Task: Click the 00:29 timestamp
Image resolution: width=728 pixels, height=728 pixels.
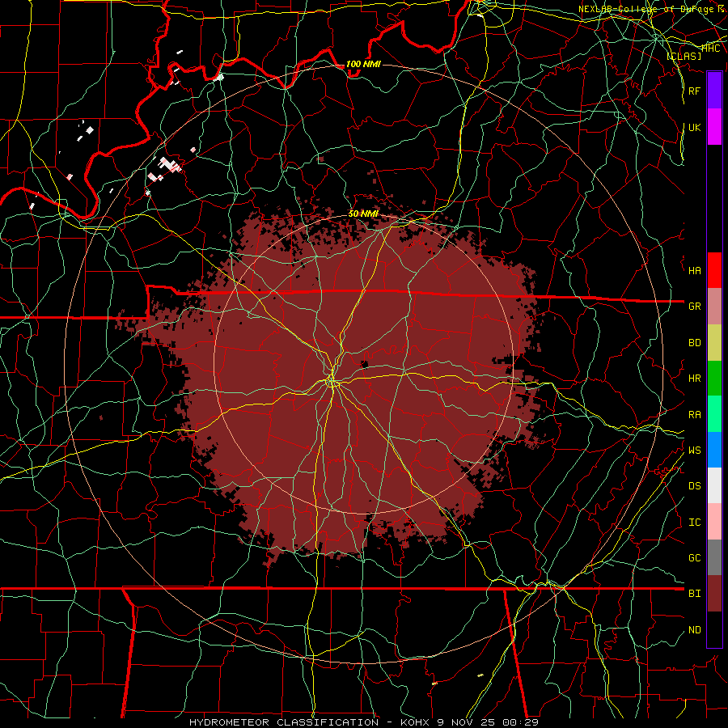Action: pos(523,722)
